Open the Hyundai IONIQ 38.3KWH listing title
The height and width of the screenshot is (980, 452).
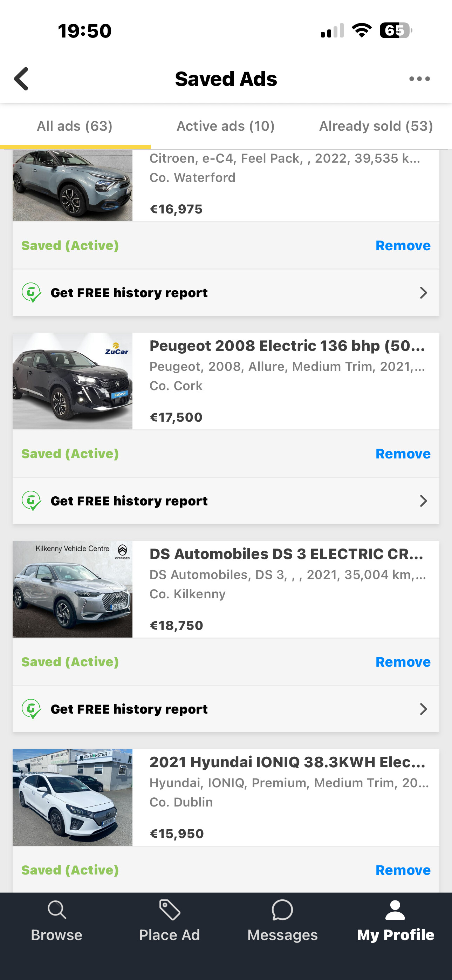(x=287, y=762)
